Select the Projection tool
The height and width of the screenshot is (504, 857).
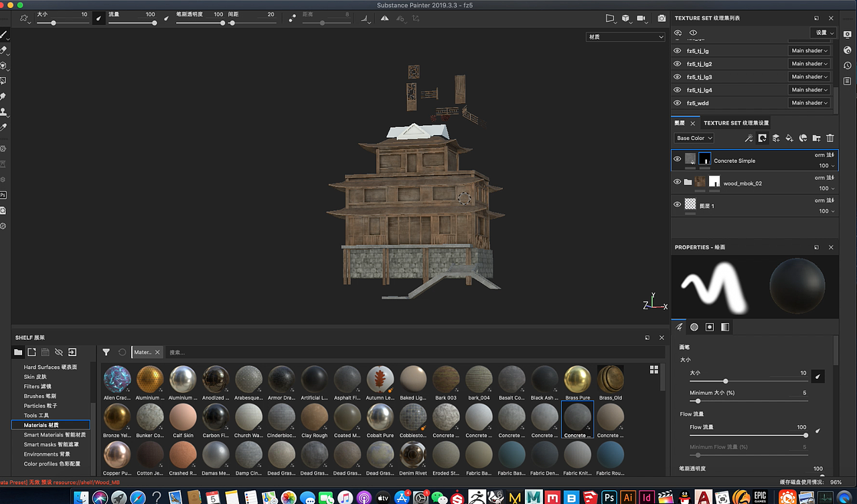3,66
